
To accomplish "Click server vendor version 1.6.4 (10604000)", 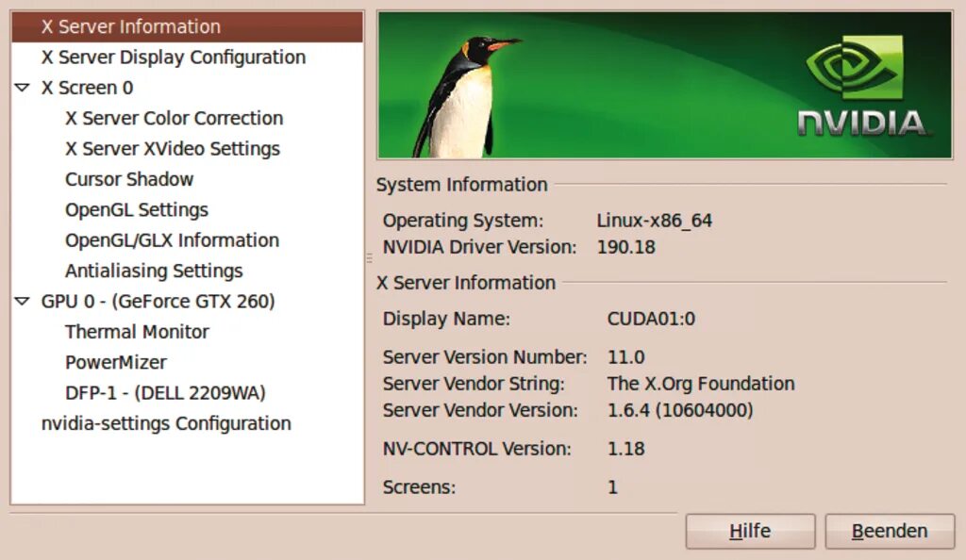I will (x=680, y=410).
